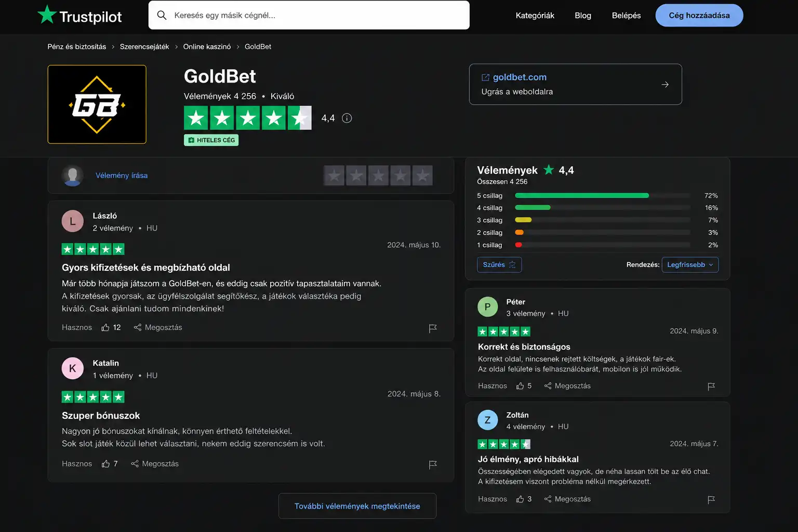Open review titled Gyors kifizetések és megbízható oldal
Image resolution: width=798 pixels, height=532 pixels.
click(146, 268)
